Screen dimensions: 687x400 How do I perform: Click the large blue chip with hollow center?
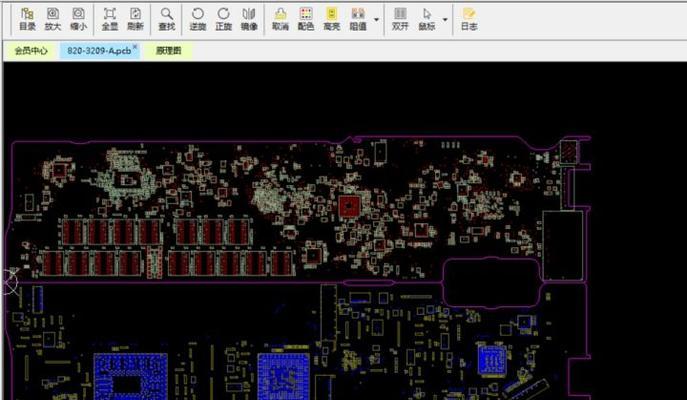click(131, 377)
